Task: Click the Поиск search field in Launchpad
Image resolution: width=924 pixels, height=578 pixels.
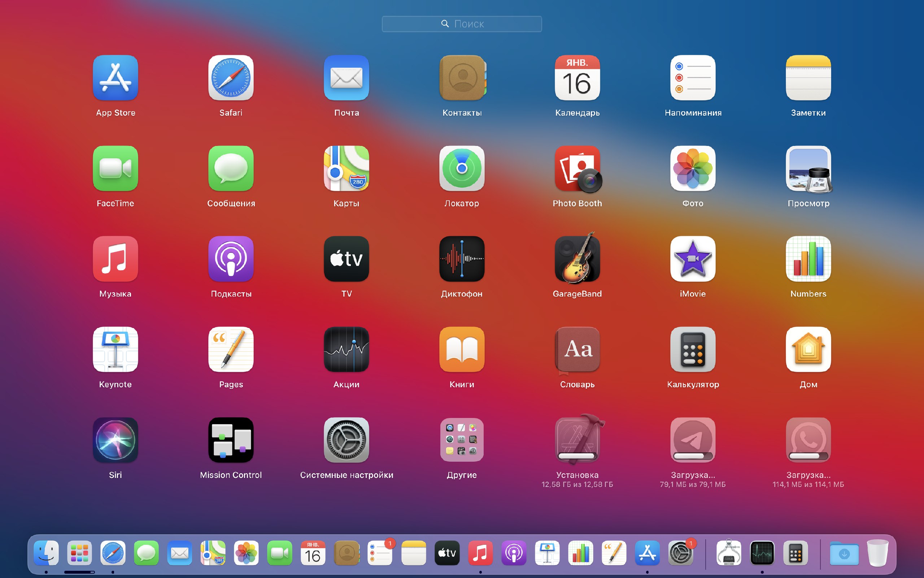Action: [462, 24]
